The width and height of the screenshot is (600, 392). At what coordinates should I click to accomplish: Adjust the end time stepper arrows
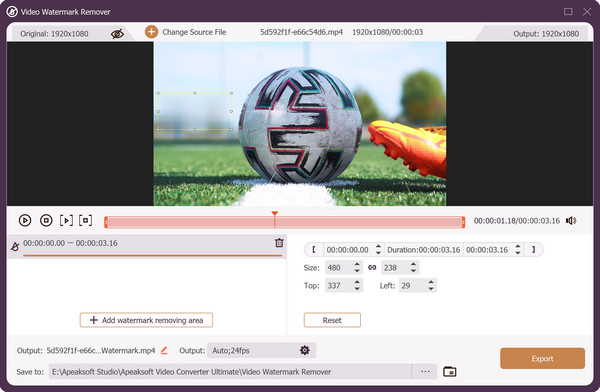[518, 250]
